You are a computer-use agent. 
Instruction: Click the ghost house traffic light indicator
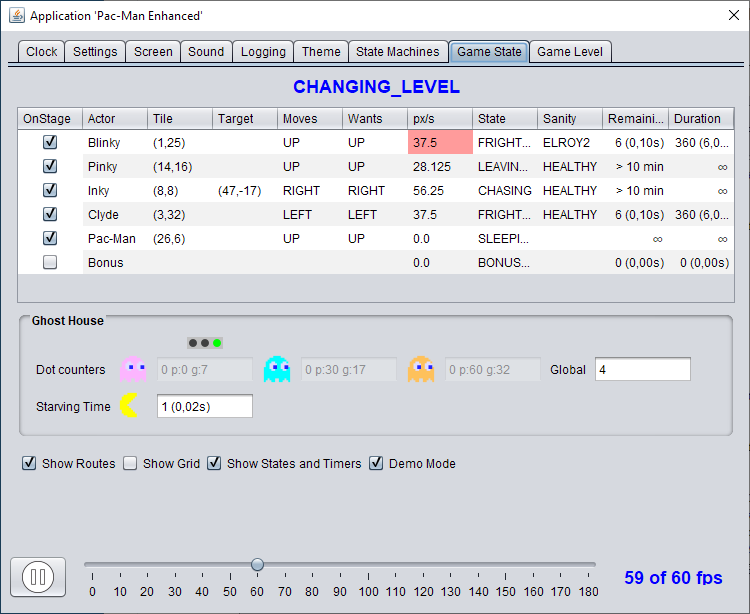205,343
